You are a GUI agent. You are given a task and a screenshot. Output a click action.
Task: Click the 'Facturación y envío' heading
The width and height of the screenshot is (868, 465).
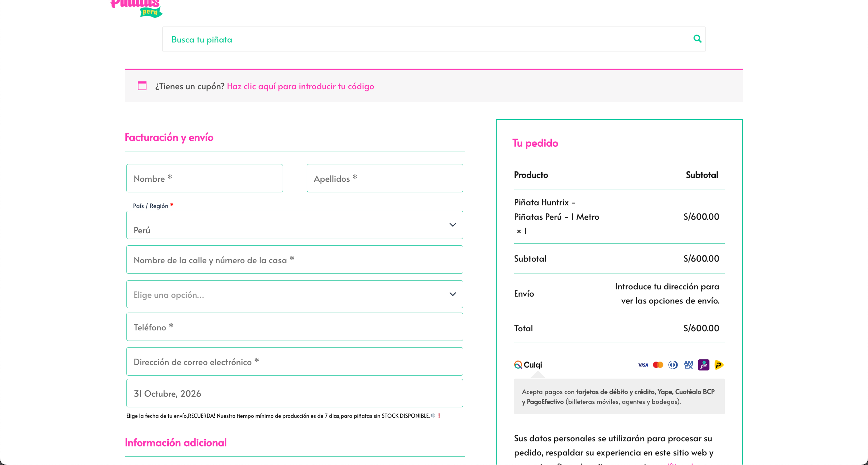pos(169,137)
